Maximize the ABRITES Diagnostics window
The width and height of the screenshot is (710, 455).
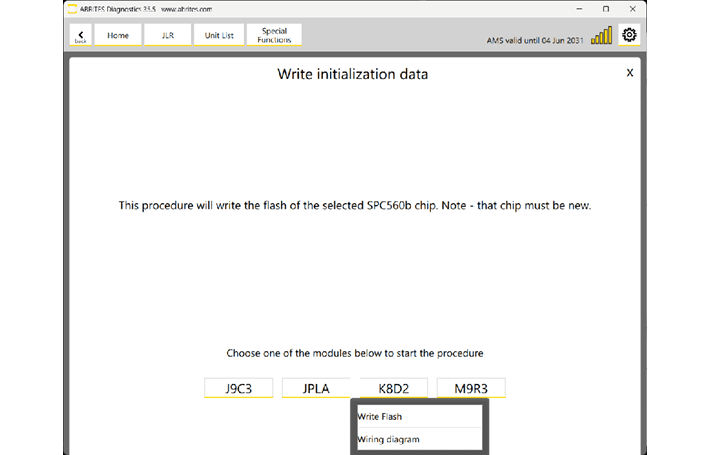606,9
